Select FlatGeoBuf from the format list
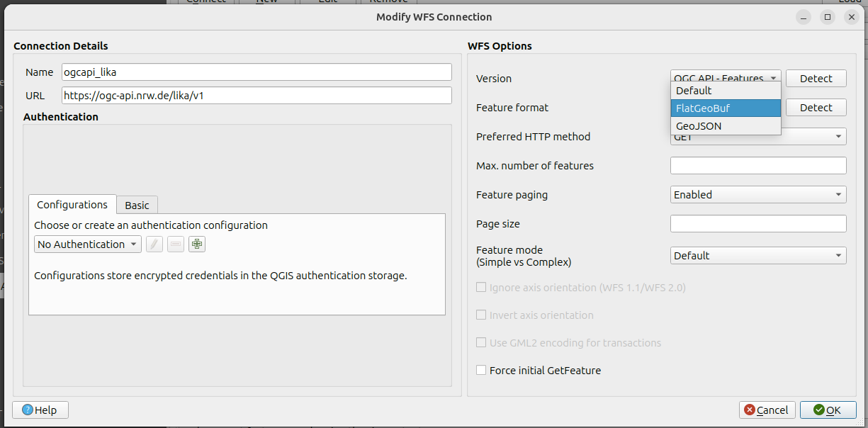The height and width of the screenshot is (428, 868). tap(725, 108)
